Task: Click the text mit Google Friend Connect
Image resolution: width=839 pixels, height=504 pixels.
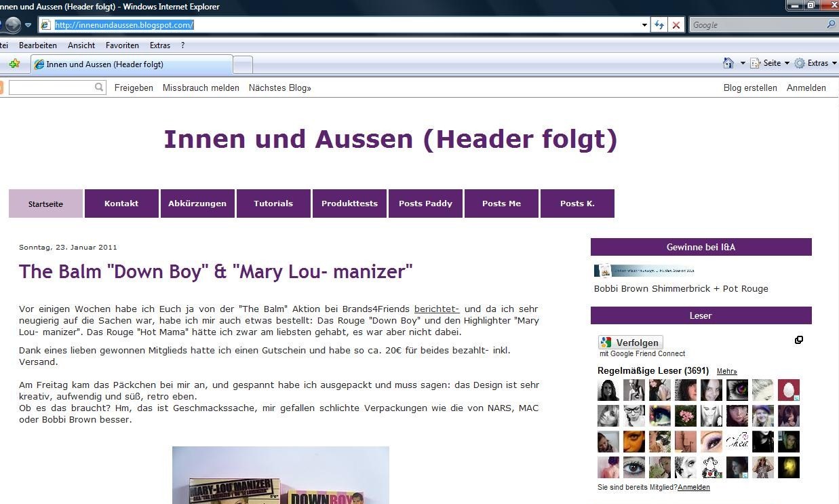Action: pyautogui.click(x=642, y=353)
